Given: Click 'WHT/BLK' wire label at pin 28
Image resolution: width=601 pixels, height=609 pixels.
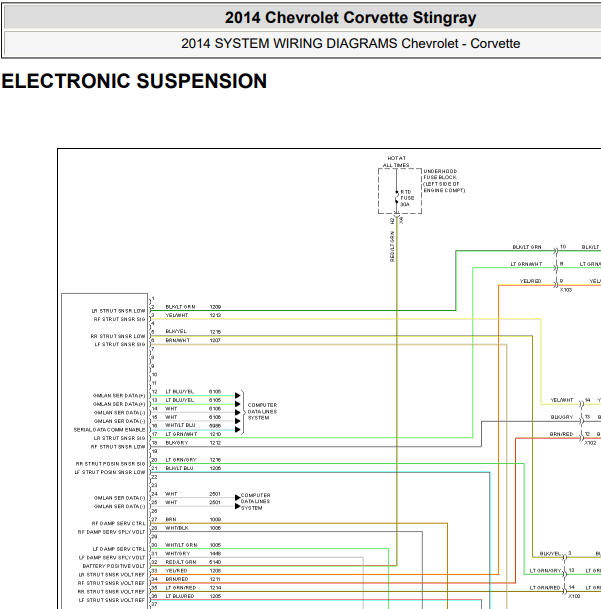Looking at the screenshot, I should 177,528.
